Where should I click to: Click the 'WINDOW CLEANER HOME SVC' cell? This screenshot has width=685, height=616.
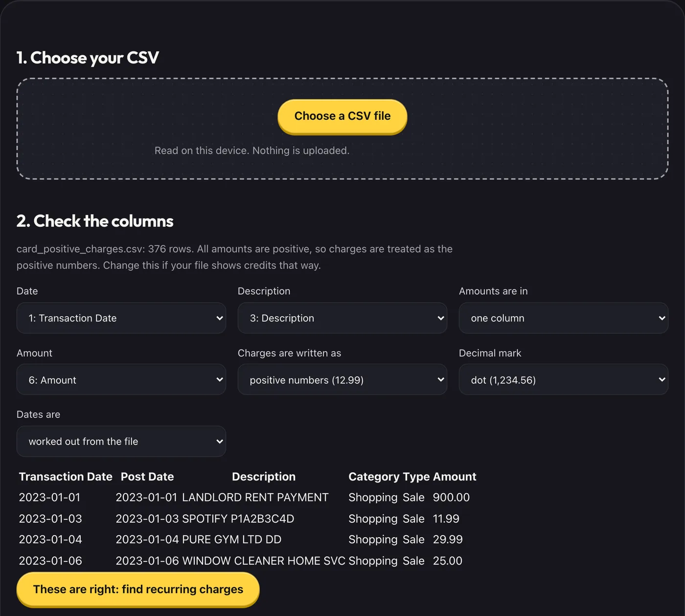[x=264, y=561]
